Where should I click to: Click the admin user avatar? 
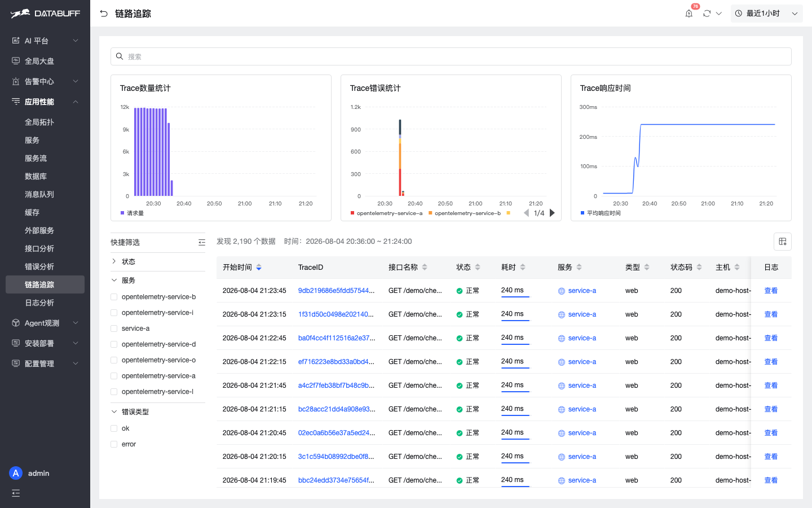pyautogui.click(x=16, y=473)
